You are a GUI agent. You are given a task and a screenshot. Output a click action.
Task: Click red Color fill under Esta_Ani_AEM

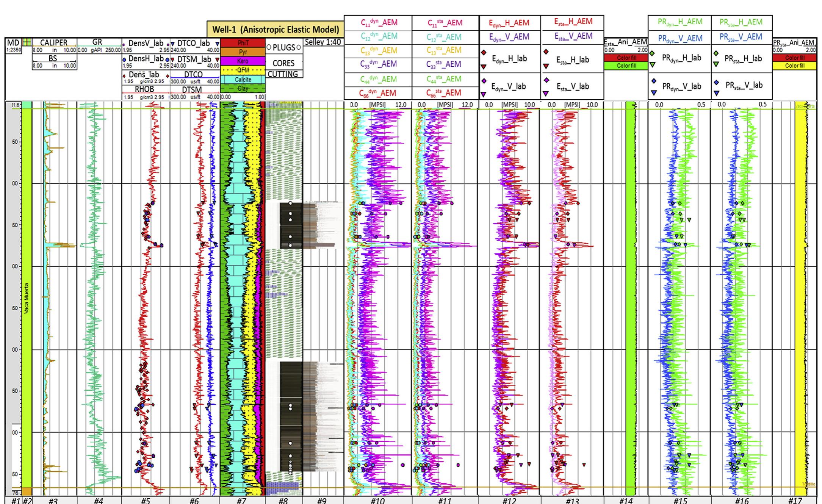[x=626, y=58]
